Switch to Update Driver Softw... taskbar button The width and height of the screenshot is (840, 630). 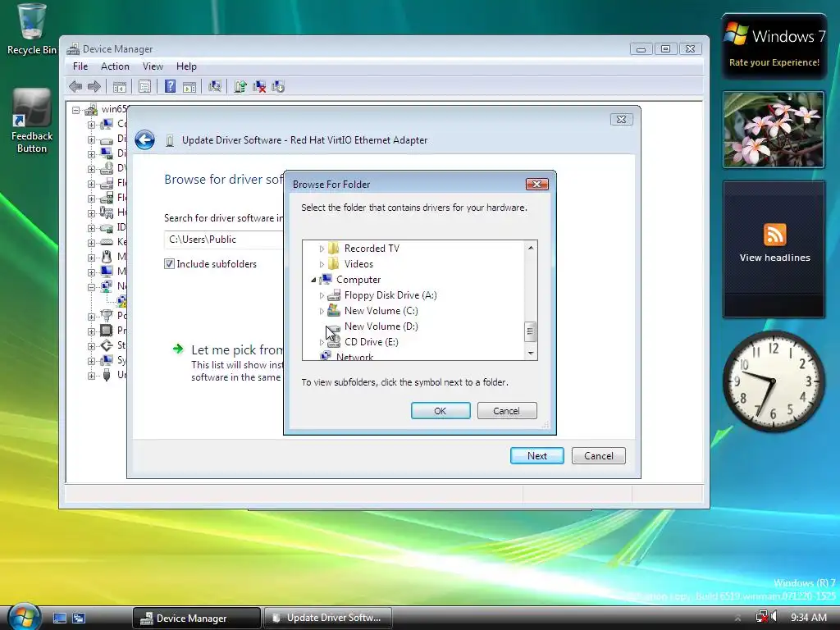pyautogui.click(x=328, y=619)
